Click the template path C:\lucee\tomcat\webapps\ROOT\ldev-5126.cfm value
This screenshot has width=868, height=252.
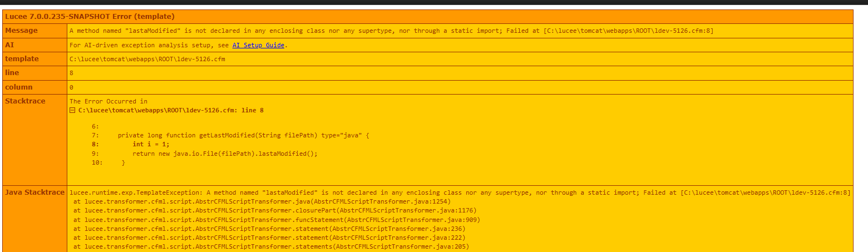[x=147, y=59]
